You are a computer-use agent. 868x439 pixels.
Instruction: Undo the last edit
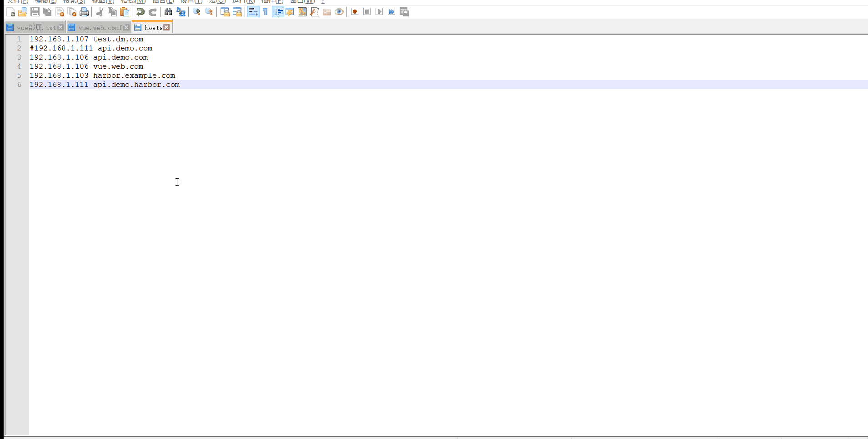tap(140, 12)
